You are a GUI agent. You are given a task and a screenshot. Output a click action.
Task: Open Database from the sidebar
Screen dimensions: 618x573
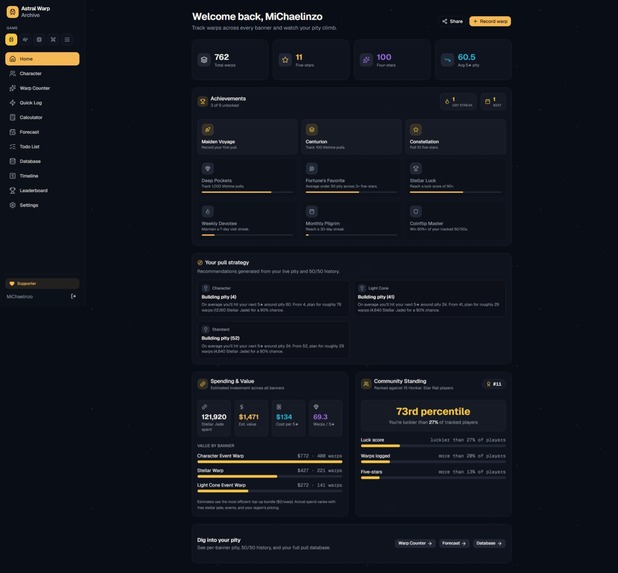(x=42, y=161)
